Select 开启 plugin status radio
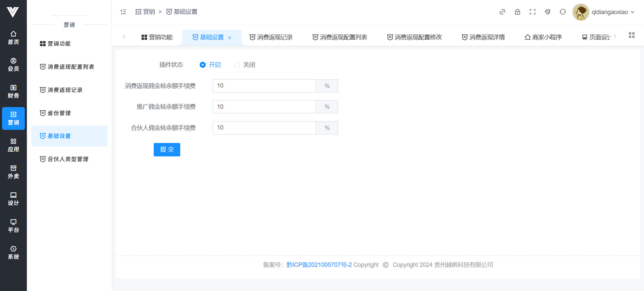This screenshot has width=644, height=291. click(203, 65)
